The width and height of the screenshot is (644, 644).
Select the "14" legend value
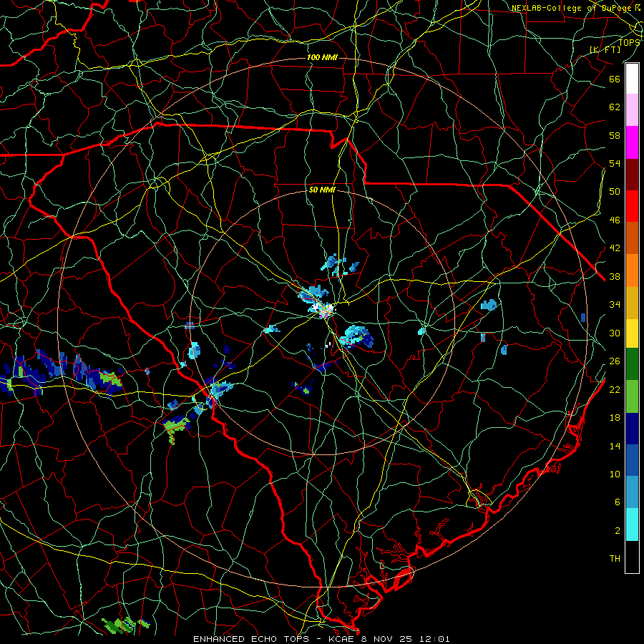pyautogui.click(x=615, y=446)
